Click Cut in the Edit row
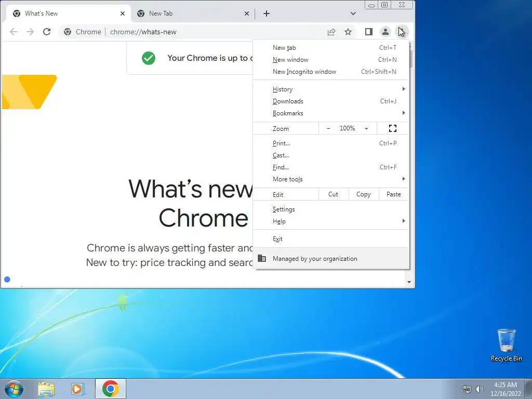The height and width of the screenshot is (399, 532). 333,194
